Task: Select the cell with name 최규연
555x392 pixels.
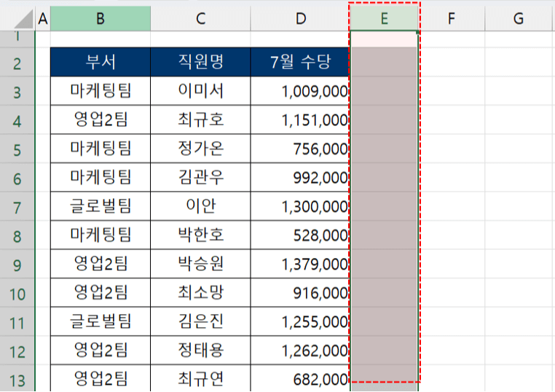Action: (x=200, y=379)
